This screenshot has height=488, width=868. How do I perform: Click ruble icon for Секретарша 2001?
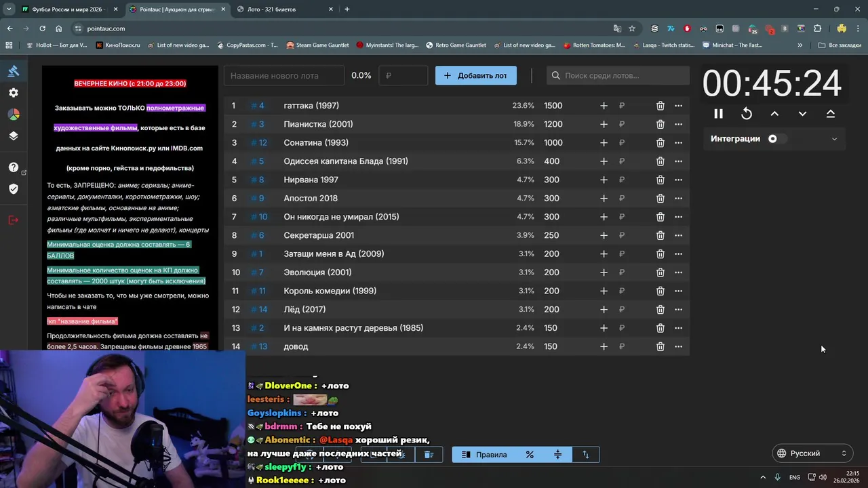click(x=622, y=235)
